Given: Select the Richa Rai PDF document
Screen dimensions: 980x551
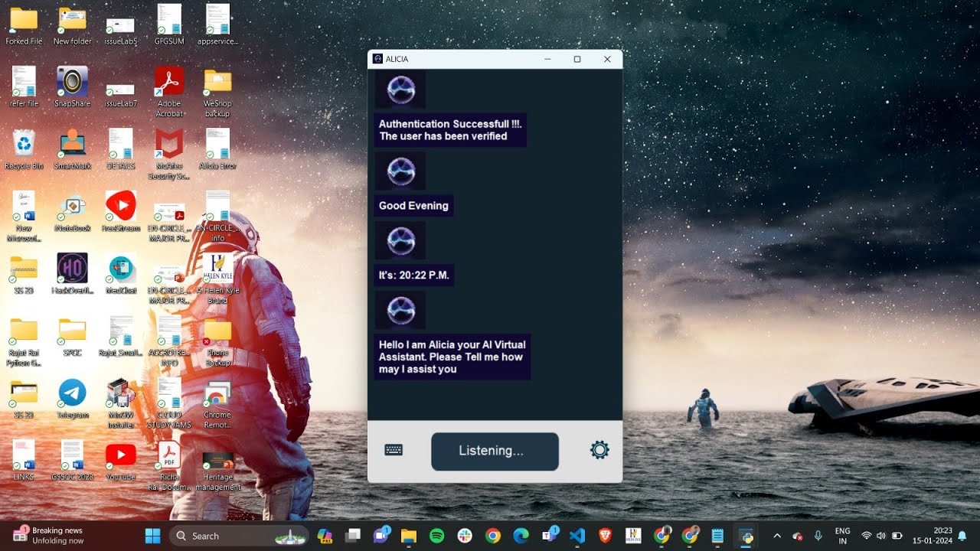Looking at the screenshot, I should click(169, 465).
